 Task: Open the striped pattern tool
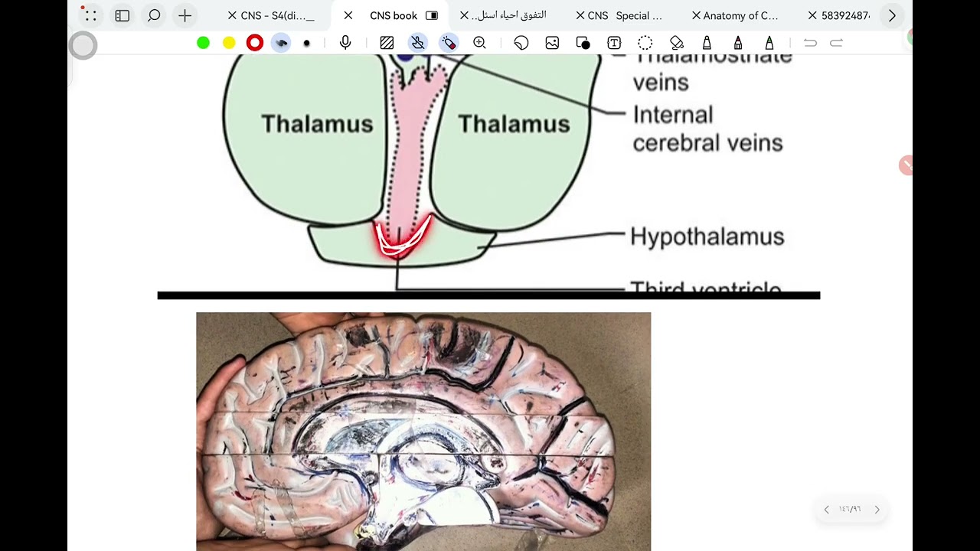[x=387, y=43]
